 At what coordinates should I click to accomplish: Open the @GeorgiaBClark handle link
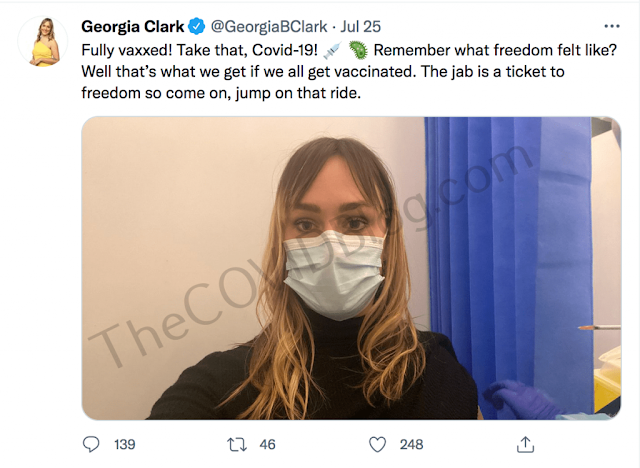point(269,27)
